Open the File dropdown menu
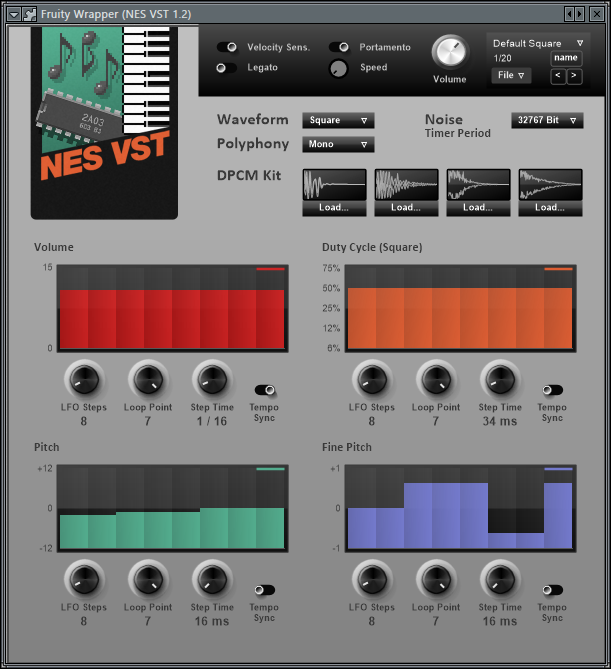The image size is (611, 669). click(511, 75)
